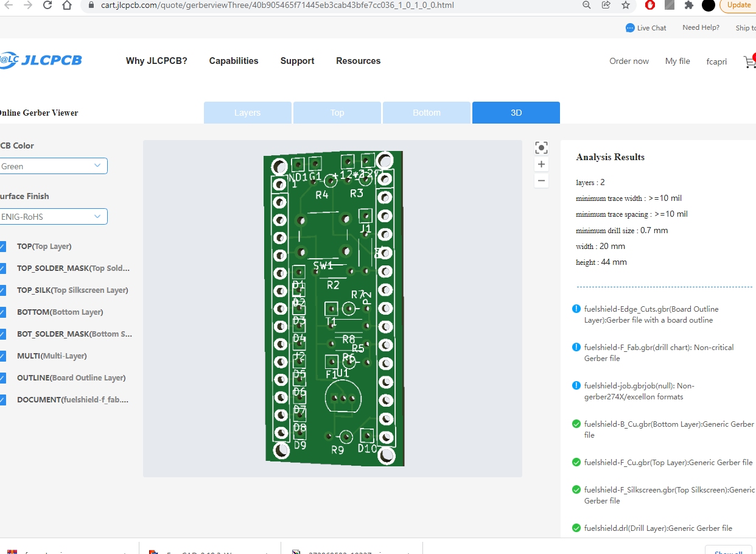This screenshot has height=554, width=756.
Task: Open the PCB Color dropdown showing Green
Action: 53,166
